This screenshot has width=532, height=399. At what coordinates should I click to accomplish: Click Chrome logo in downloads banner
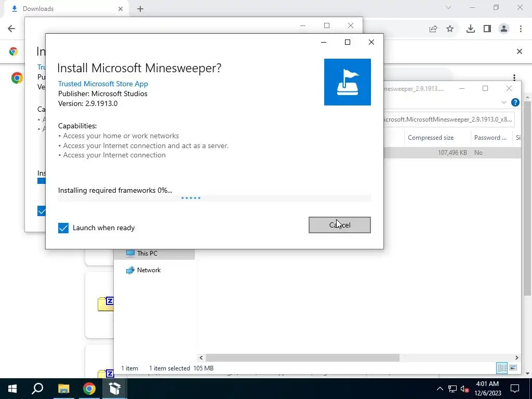[x=13, y=51]
